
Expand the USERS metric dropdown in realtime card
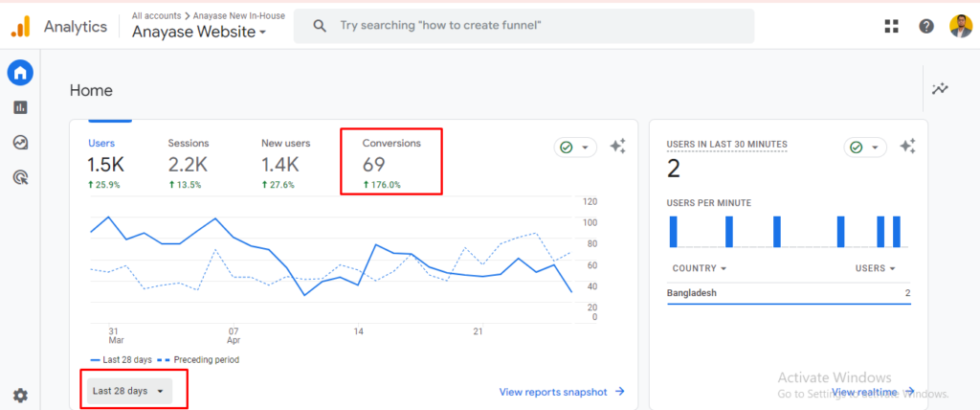(875, 269)
